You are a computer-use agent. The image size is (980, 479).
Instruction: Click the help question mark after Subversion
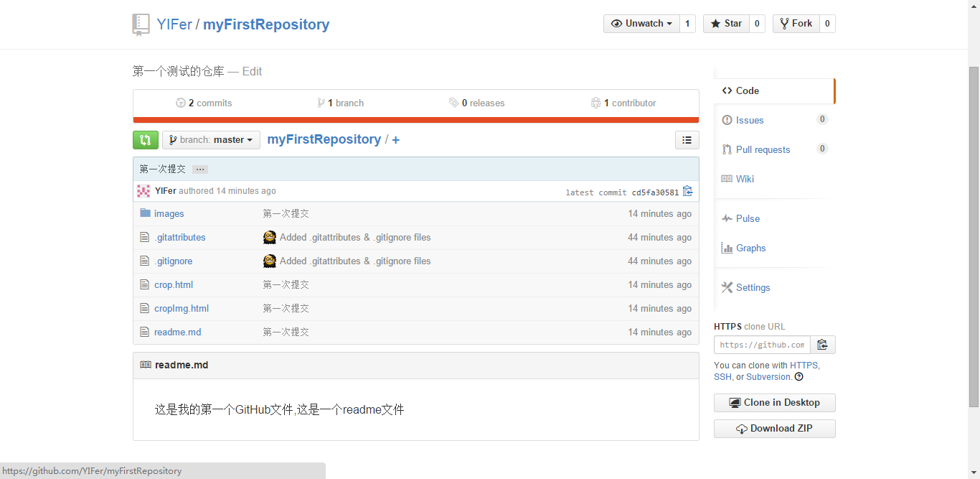[798, 377]
